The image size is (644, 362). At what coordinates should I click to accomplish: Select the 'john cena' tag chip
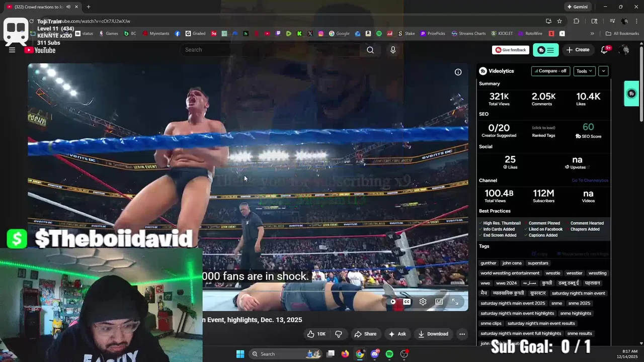tap(512, 263)
